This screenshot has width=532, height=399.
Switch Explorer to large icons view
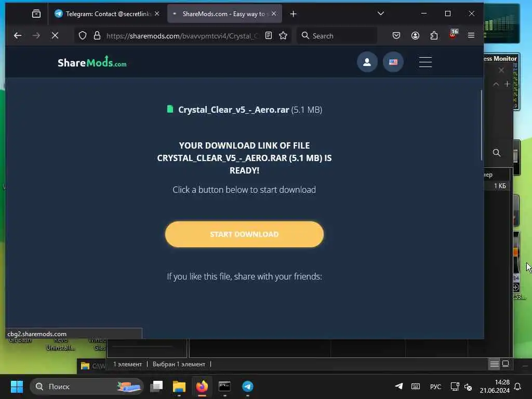506,364
